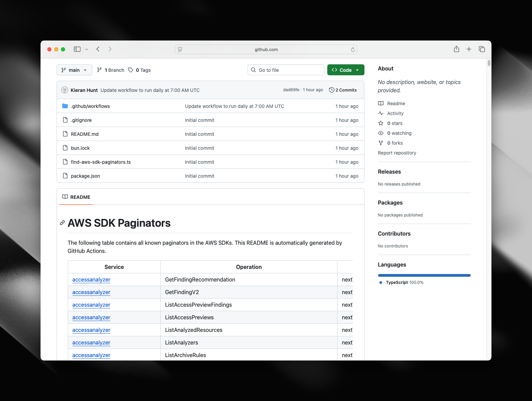This screenshot has height=401, width=532.
Task: Click Kieran Hunt's avatar icon
Action: [x=65, y=90]
